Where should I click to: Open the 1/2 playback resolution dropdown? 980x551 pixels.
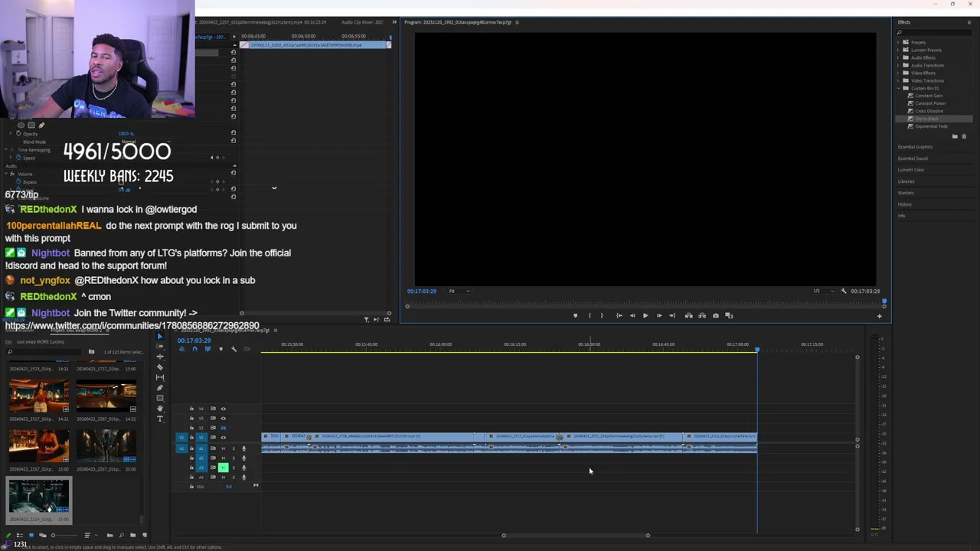click(823, 291)
